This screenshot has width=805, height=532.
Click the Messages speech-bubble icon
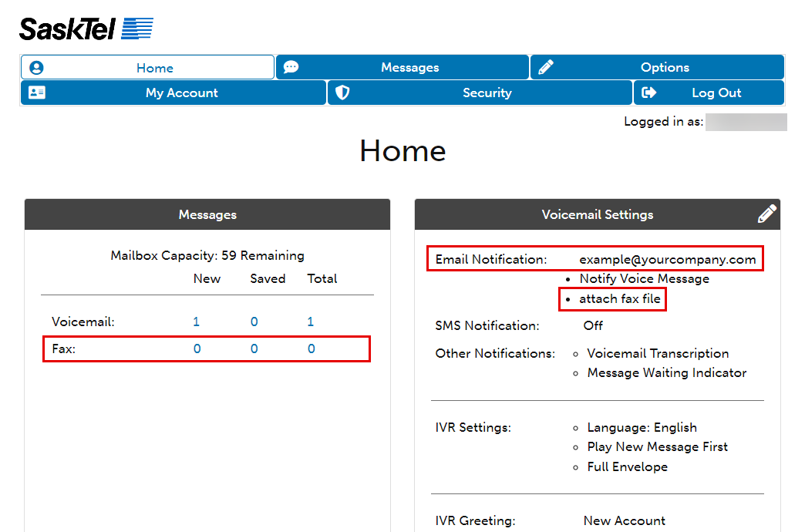291,67
